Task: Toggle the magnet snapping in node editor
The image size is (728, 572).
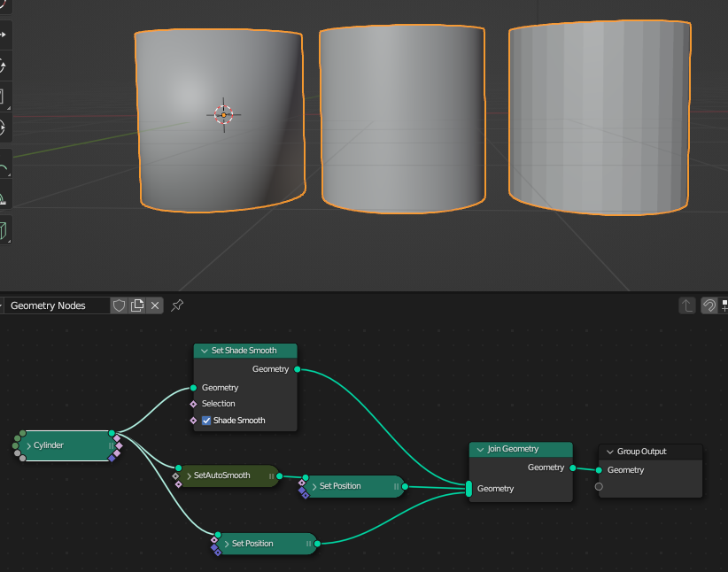Action: click(709, 305)
